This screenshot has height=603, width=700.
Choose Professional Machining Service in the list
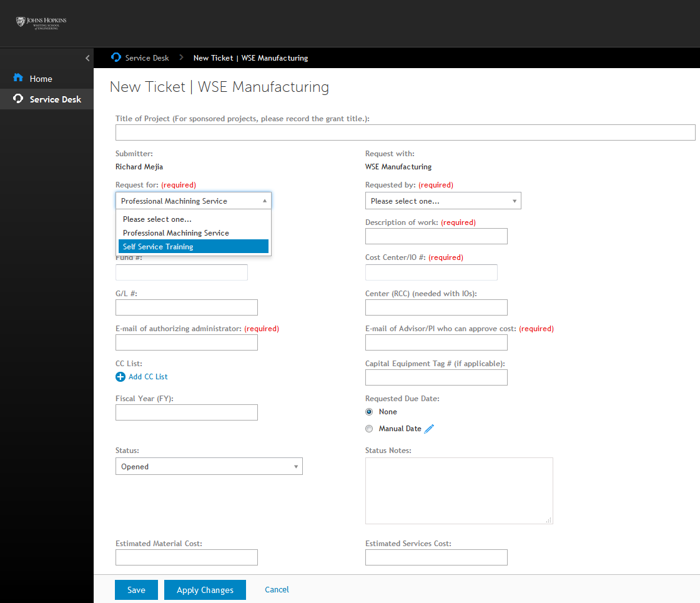click(x=194, y=232)
